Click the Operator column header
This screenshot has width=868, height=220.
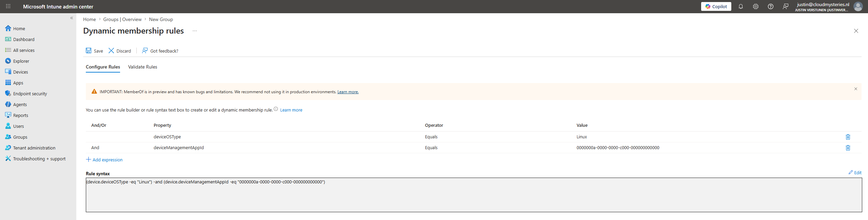(434, 125)
